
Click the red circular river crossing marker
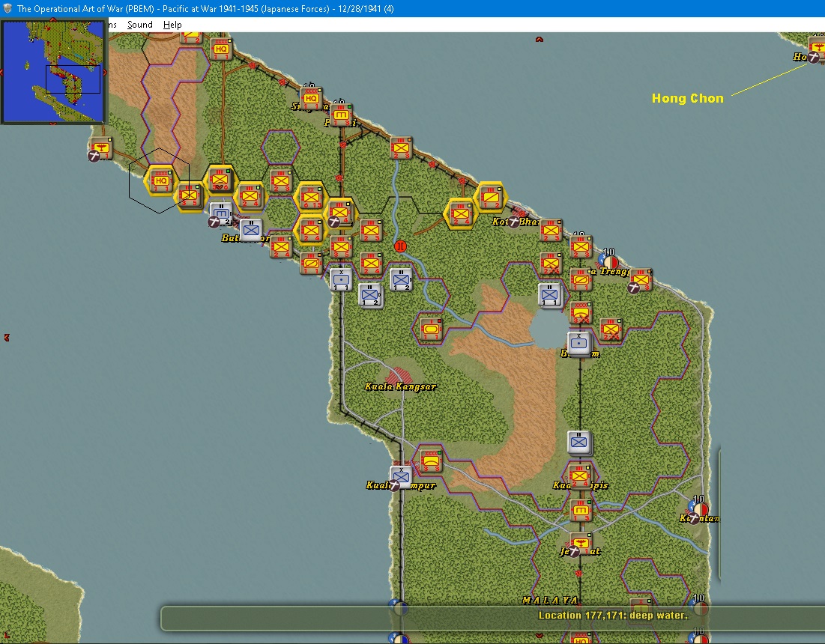coord(400,246)
